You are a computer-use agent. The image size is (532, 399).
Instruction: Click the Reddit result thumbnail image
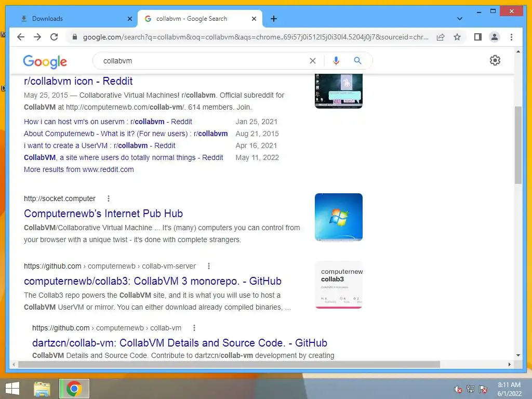(339, 91)
